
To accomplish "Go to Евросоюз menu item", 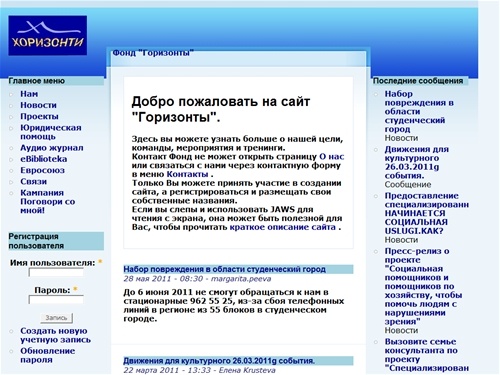I will coord(42,171).
